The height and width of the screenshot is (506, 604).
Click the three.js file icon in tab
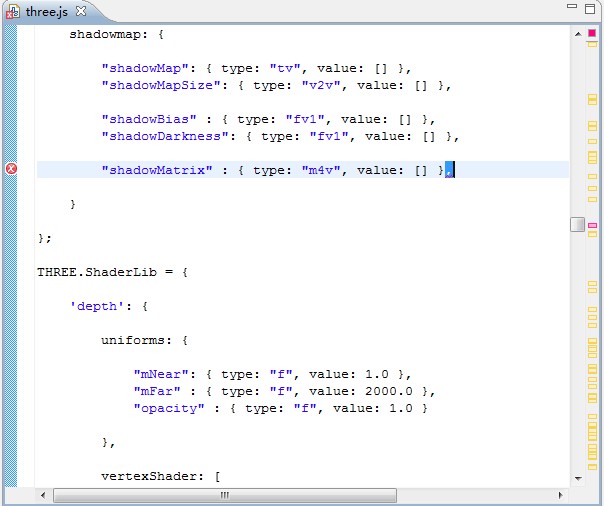pos(13,12)
